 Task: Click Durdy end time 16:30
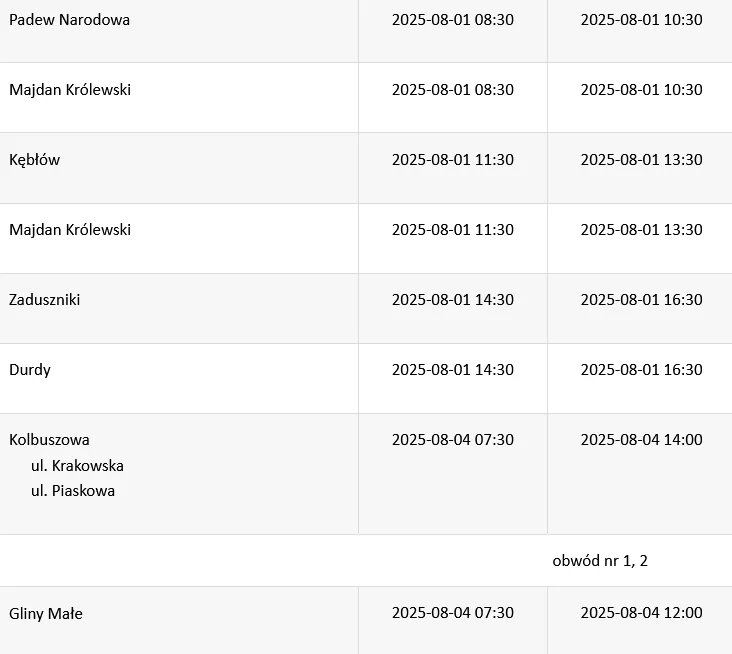641,370
